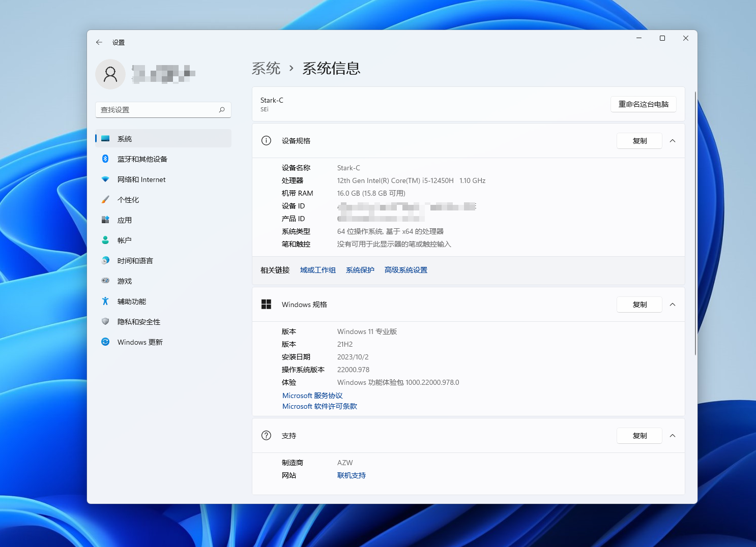The image size is (756, 547).
Task: Collapse the 支持 section chevron
Action: point(673,436)
